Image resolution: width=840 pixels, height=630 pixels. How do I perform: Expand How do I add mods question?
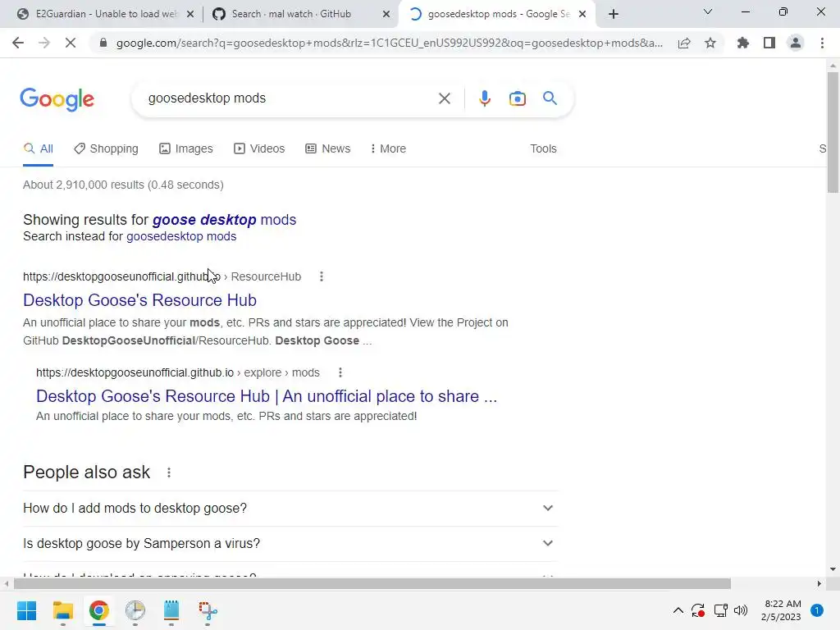tap(290, 508)
